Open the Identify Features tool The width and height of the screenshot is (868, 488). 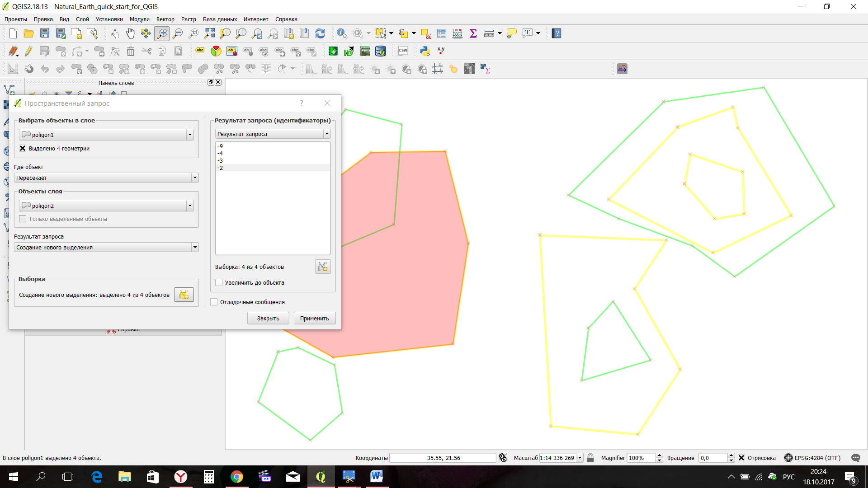(x=342, y=33)
